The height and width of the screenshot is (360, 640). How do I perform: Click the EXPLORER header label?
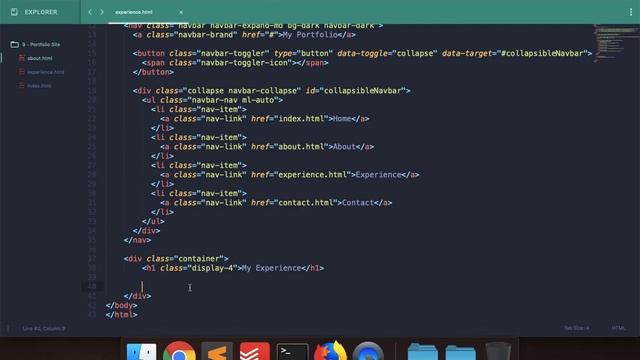point(41,12)
